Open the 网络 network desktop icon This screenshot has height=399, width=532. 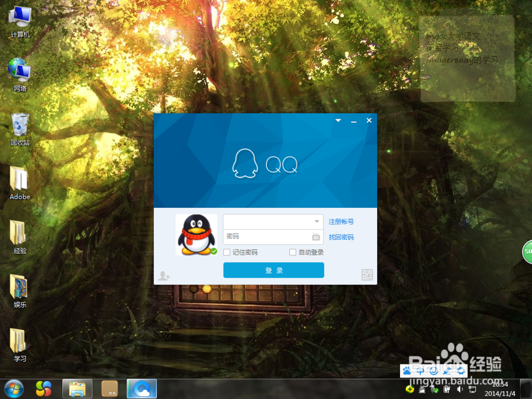point(20,74)
